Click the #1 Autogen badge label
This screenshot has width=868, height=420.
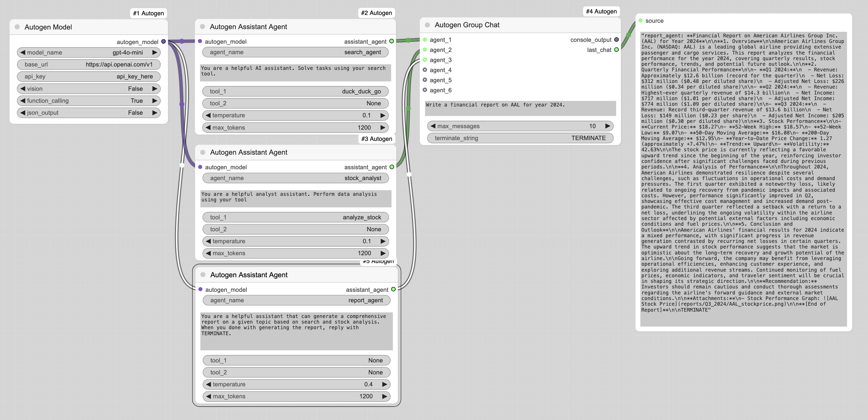click(x=148, y=13)
